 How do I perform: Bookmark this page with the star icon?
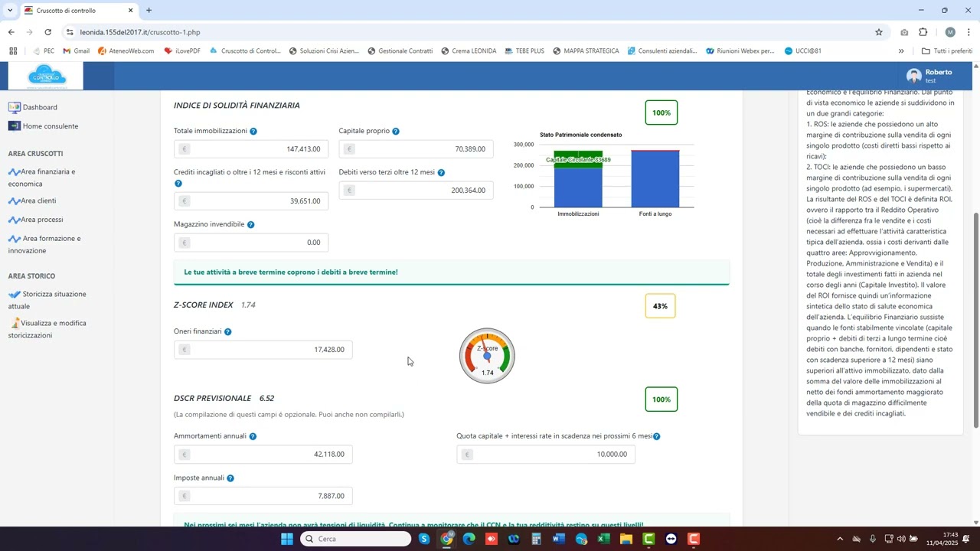879,32
